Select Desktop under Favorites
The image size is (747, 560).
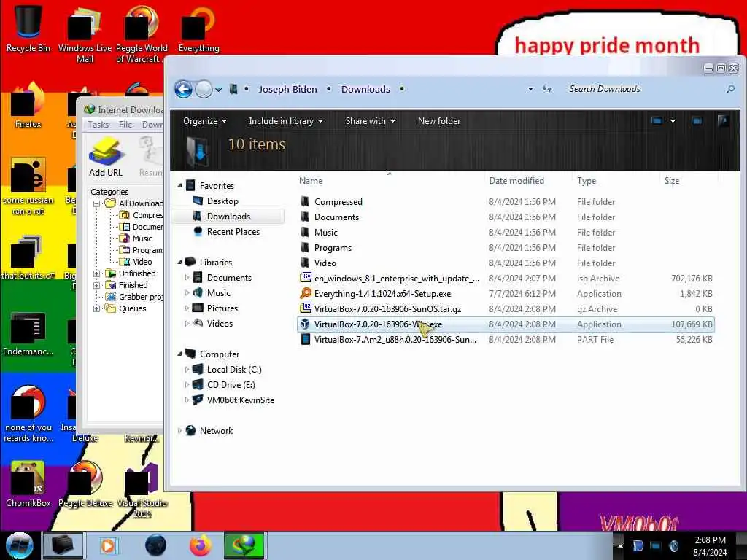222,201
